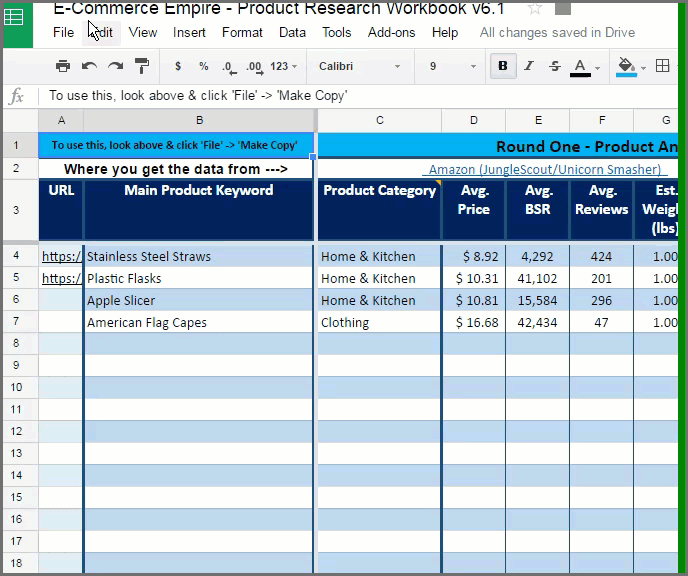Screen dimensions: 688x576
Task: Open the File menu
Action: click(64, 32)
